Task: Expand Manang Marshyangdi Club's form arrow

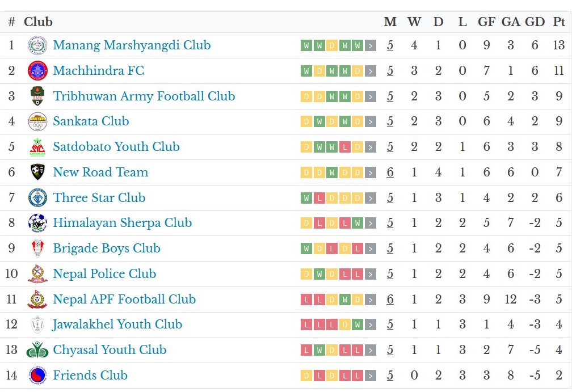Action: (x=371, y=46)
